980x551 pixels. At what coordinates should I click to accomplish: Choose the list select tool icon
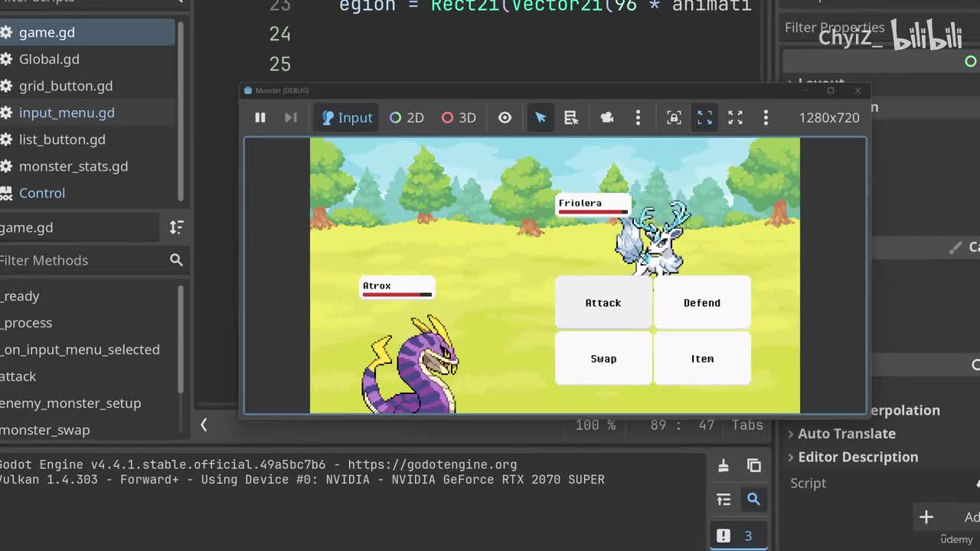pyautogui.click(x=571, y=117)
